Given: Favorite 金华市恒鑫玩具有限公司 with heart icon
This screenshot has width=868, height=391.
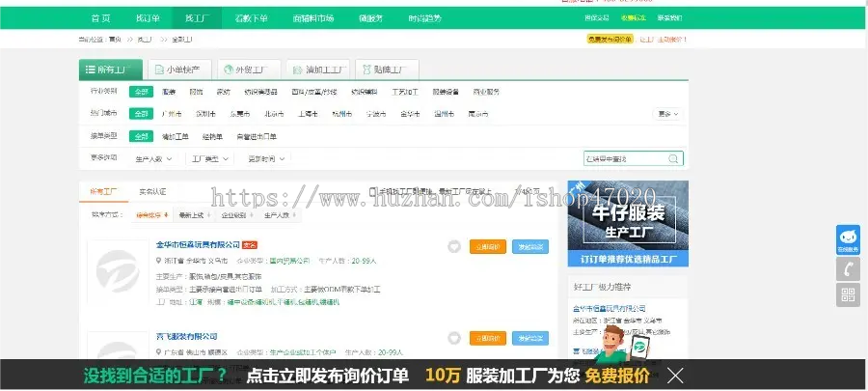Looking at the screenshot, I should click(454, 247).
